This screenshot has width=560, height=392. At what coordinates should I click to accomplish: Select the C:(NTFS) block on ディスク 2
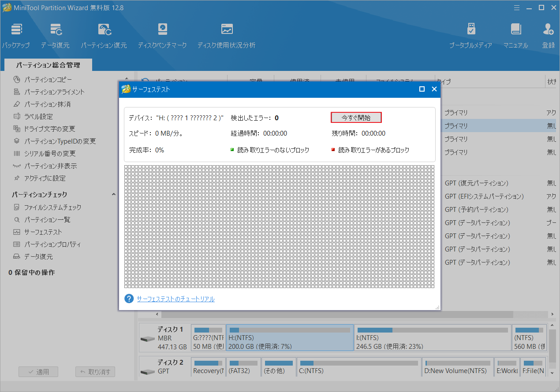pos(358,366)
